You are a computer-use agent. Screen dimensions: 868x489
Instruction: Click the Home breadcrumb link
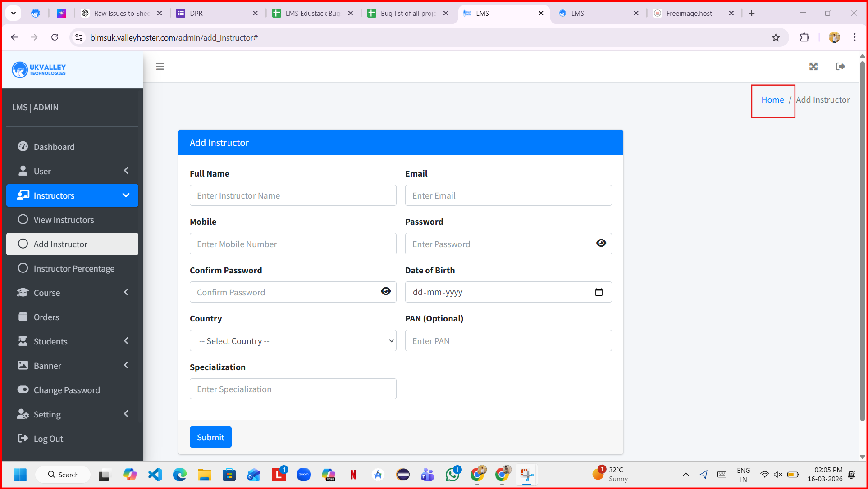tap(772, 100)
